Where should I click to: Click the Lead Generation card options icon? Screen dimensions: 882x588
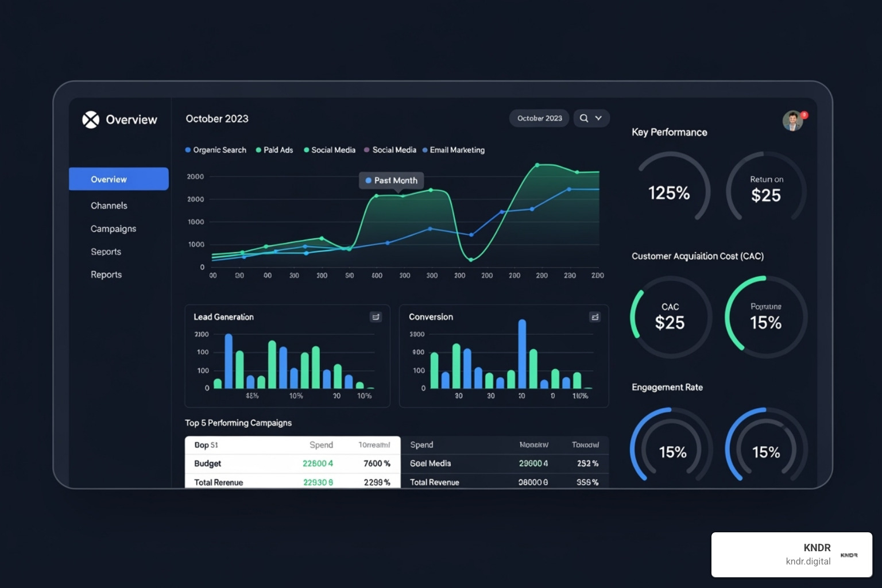376,317
